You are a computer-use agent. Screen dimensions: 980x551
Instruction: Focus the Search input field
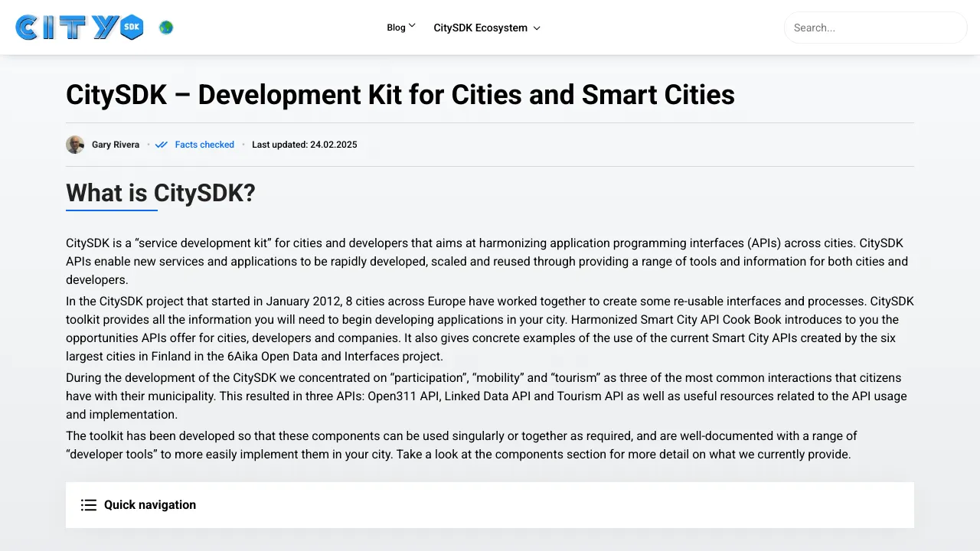[x=876, y=28]
